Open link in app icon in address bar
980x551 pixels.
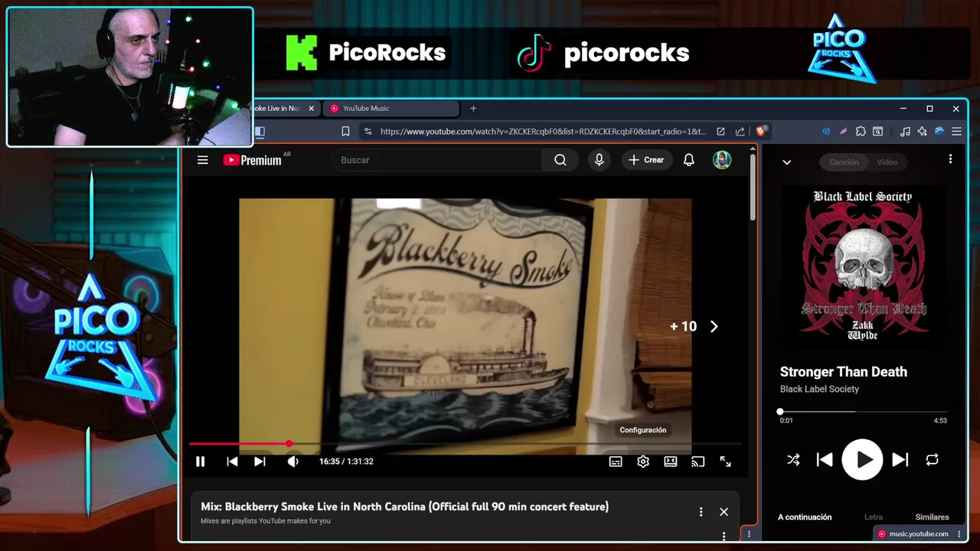[720, 132]
